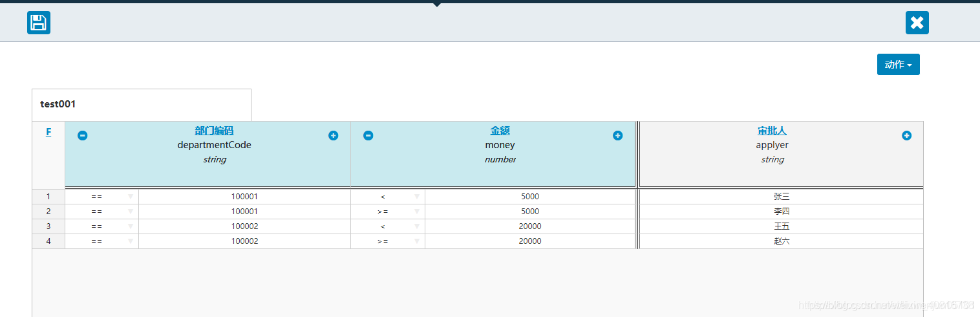Click the number type under money
980x317 pixels.
(500, 159)
